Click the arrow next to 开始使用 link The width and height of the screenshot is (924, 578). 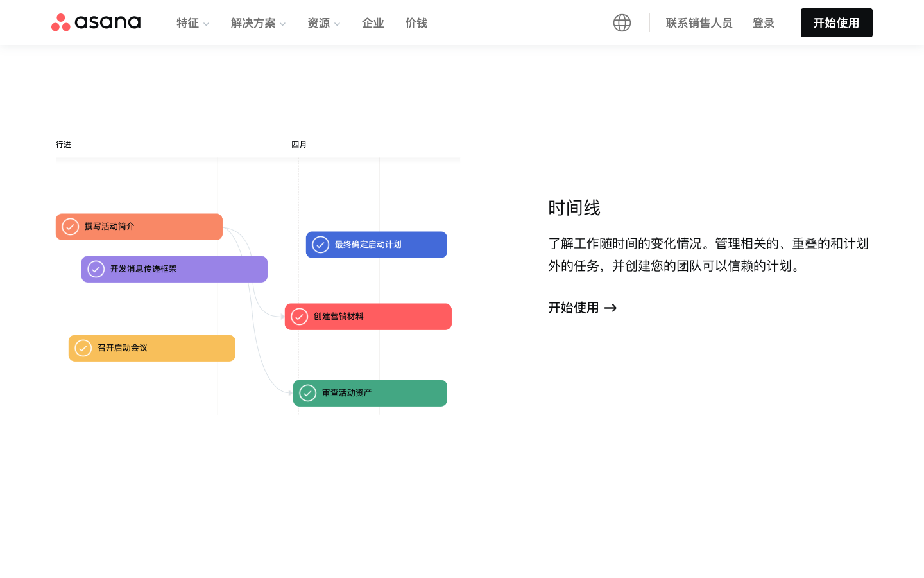tap(611, 308)
